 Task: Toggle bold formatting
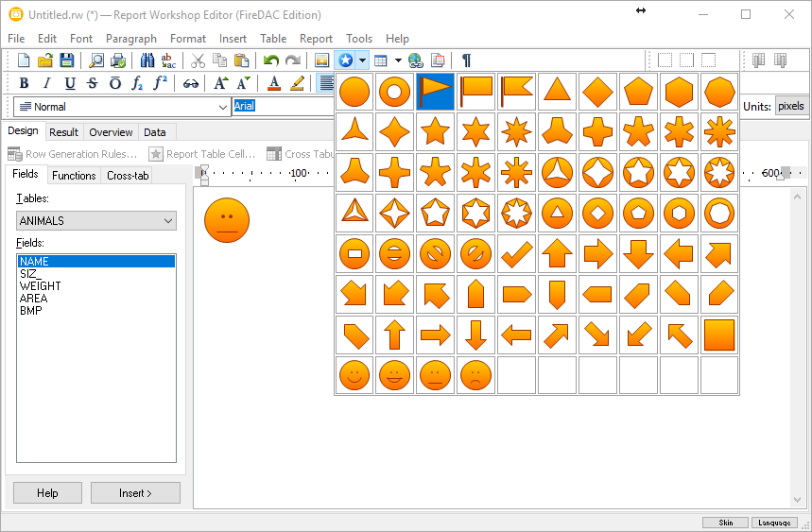coord(24,83)
